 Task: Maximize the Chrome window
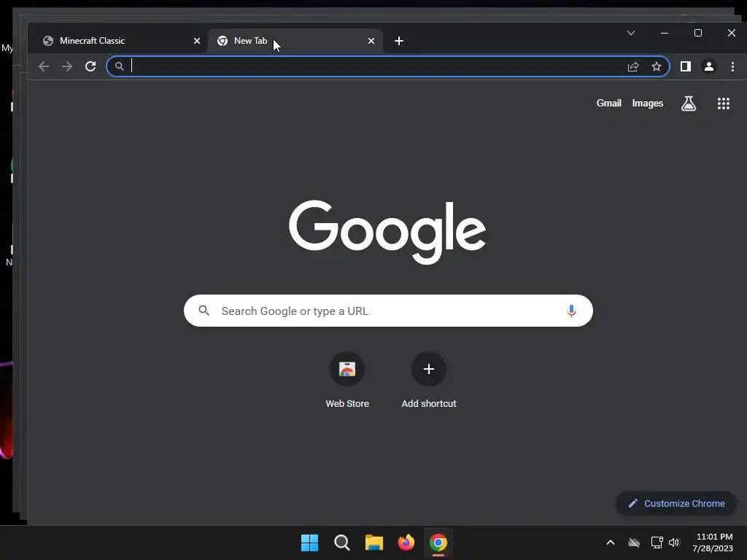tap(698, 33)
